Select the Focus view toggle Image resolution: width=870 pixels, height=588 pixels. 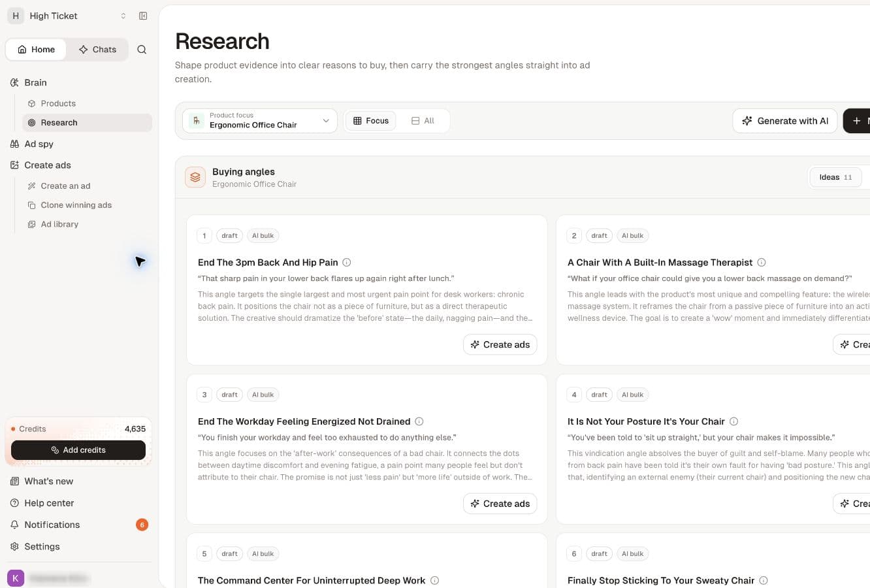coord(371,121)
